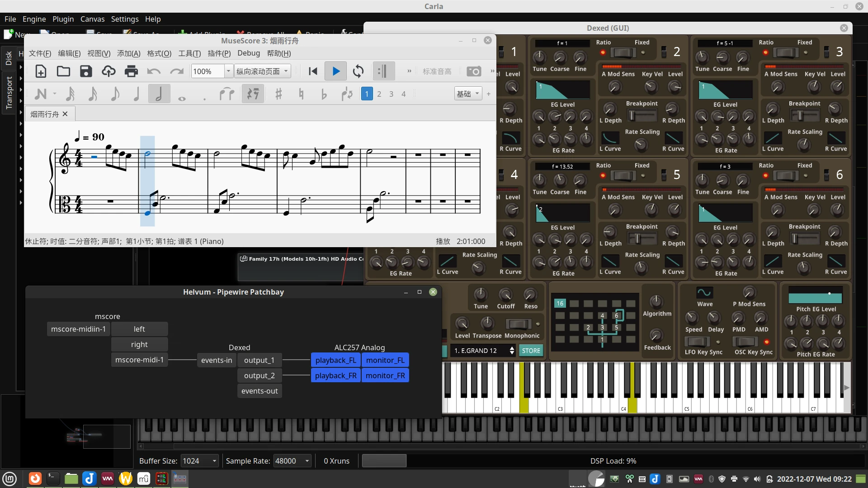Open the Engine menu in Carla
The image size is (868, 488).
(34, 19)
